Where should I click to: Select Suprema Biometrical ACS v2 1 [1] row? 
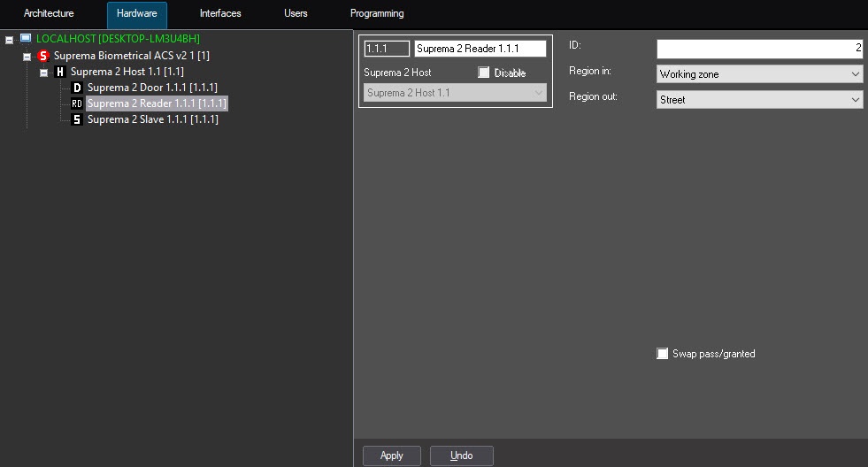click(x=131, y=56)
